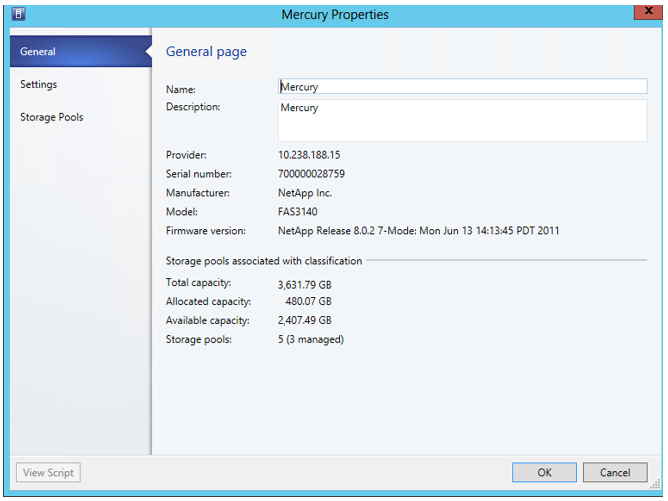Click available capacity value 2,407.49 GB
668x501 pixels.
305,320
